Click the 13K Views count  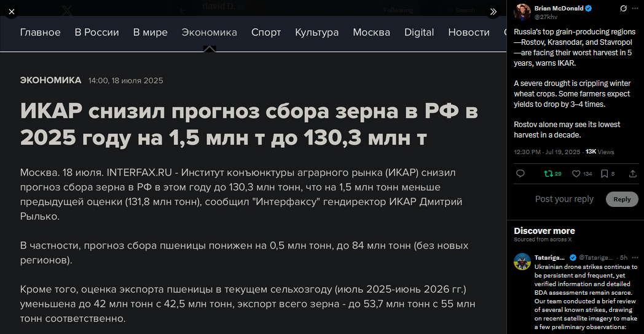click(600, 152)
